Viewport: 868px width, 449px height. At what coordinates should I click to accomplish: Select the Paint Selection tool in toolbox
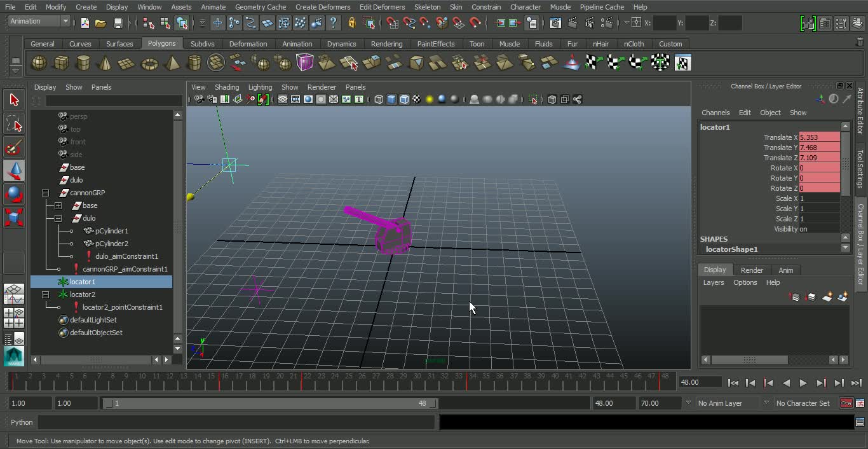14,147
